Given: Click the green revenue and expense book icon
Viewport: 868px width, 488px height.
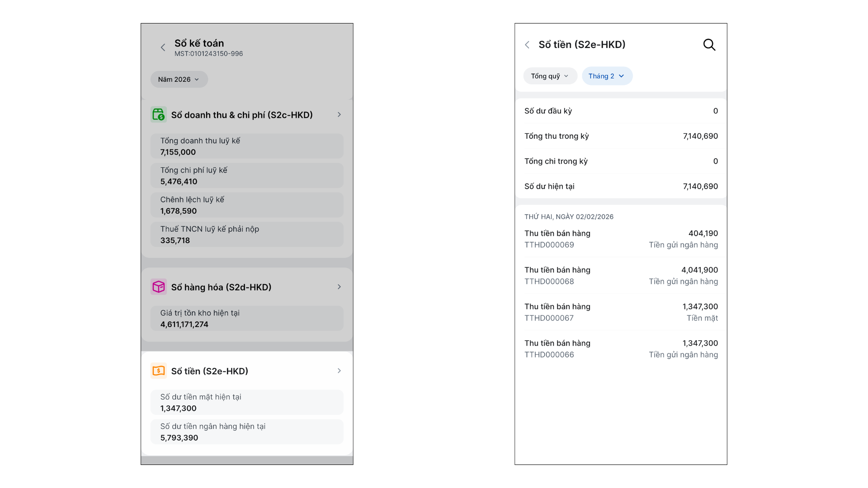Looking at the screenshot, I should 158,115.
